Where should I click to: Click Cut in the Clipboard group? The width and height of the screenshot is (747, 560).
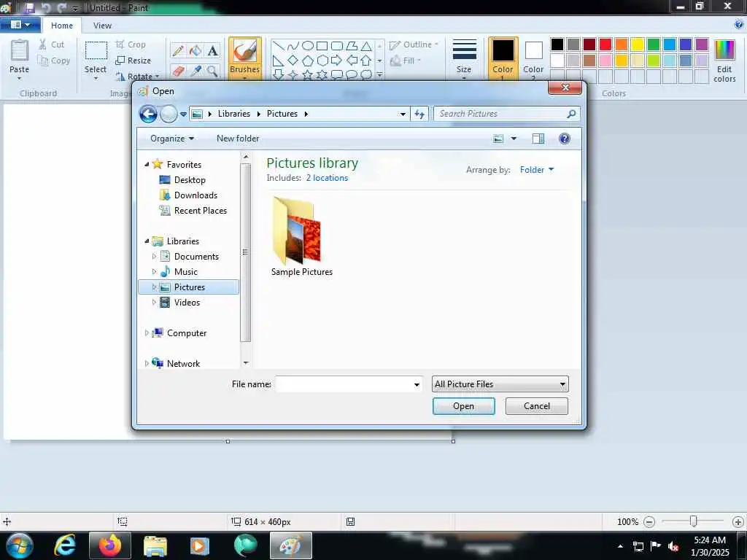pos(52,44)
